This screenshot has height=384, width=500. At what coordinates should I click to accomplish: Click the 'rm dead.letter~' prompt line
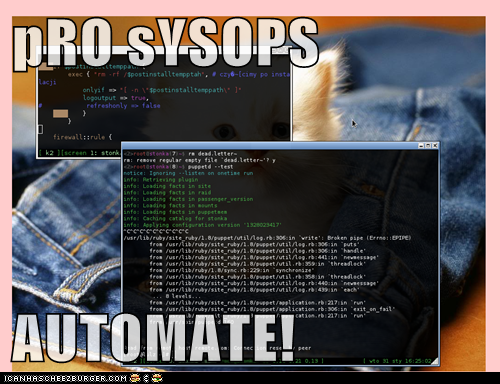pos(180,154)
